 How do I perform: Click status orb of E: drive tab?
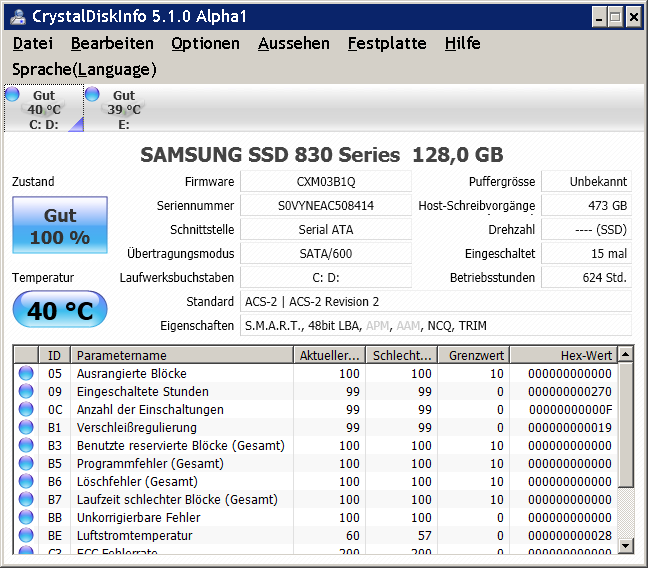pos(92,94)
